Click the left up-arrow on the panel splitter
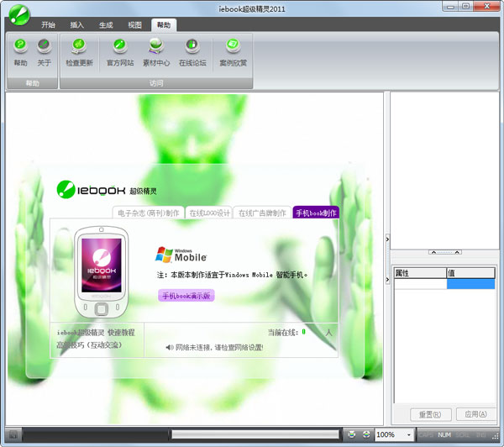This screenshot has height=447, width=504. click(433, 252)
